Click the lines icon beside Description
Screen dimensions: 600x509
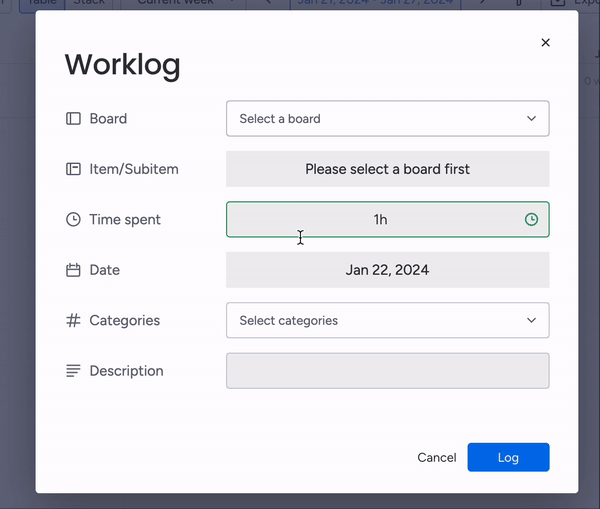(73, 371)
